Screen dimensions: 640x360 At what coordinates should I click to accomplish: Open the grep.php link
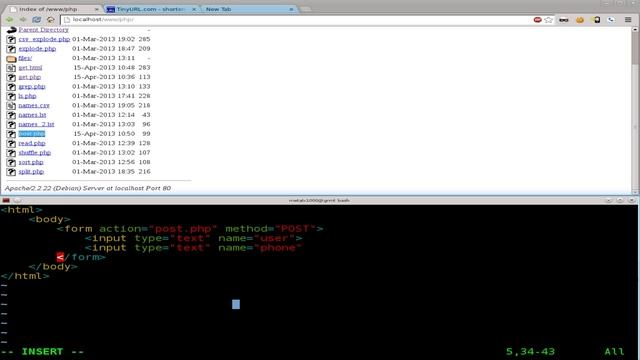point(32,87)
